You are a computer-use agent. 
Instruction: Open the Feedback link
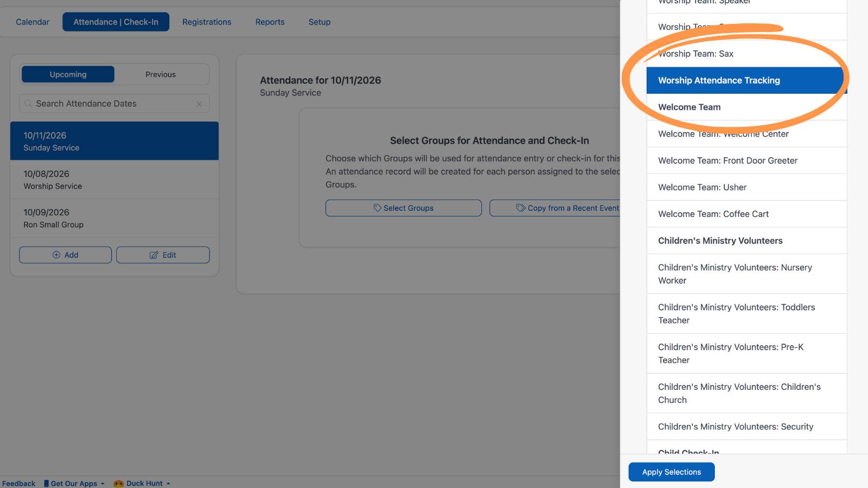18,483
